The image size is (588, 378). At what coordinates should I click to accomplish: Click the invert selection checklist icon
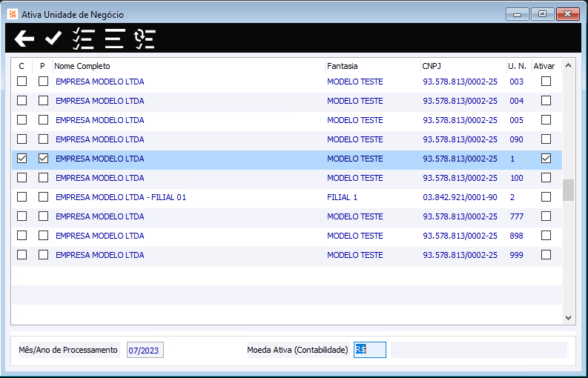[x=145, y=39]
